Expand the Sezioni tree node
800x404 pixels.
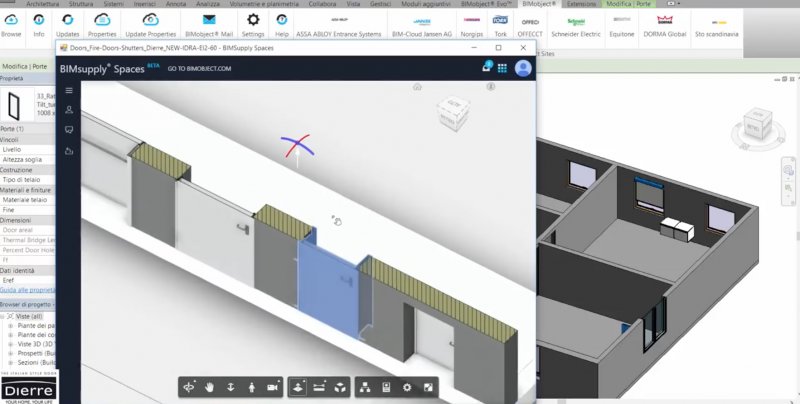coord(10,362)
